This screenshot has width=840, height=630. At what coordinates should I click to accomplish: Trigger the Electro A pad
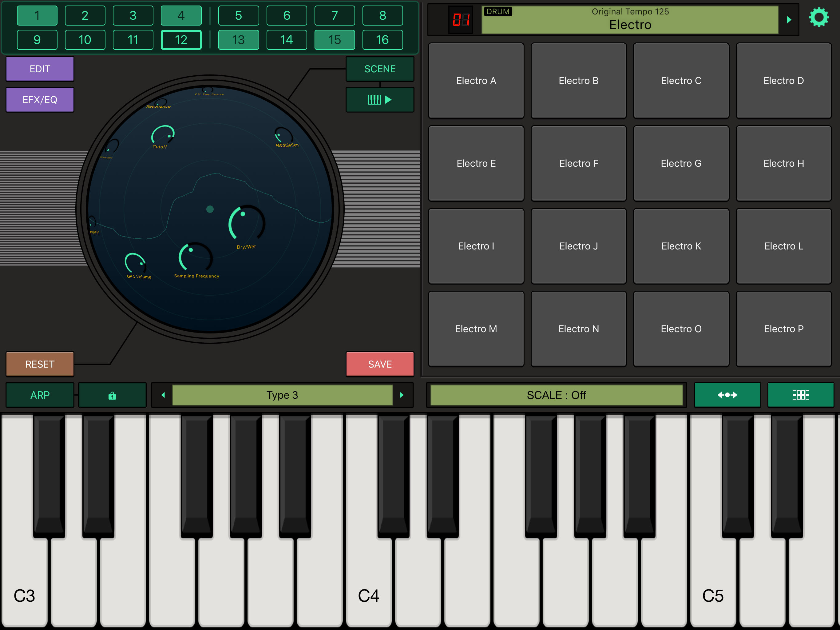pyautogui.click(x=476, y=81)
